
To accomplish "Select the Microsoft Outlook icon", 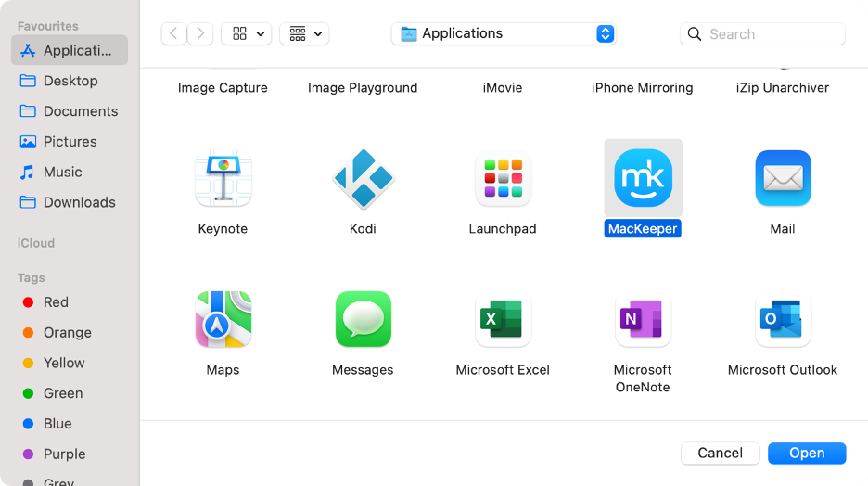I will pos(784,319).
